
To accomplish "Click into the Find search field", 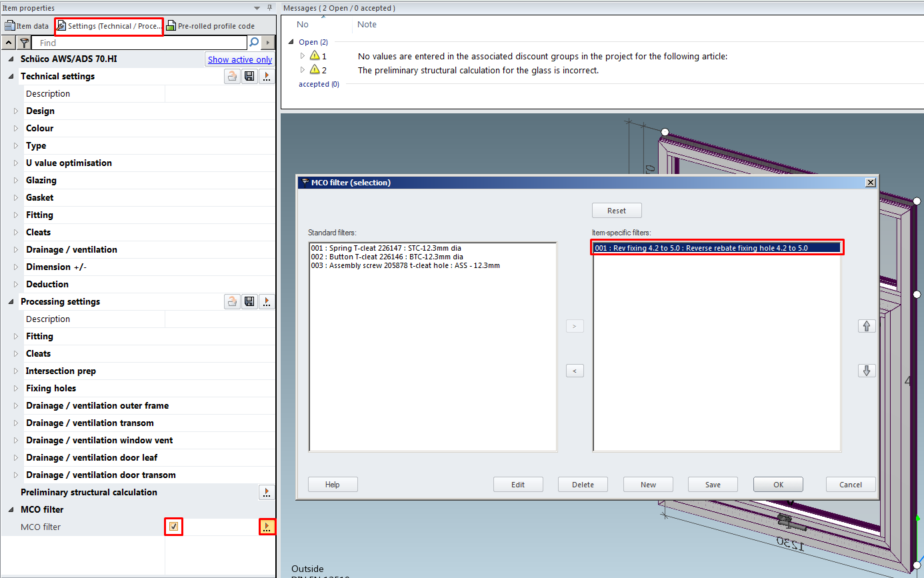I will (x=140, y=43).
